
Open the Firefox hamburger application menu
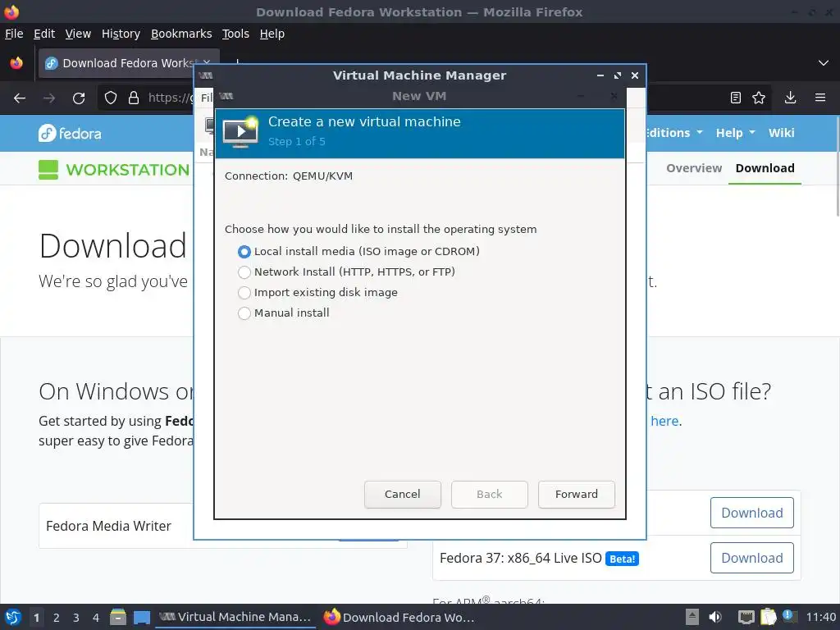point(820,98)
